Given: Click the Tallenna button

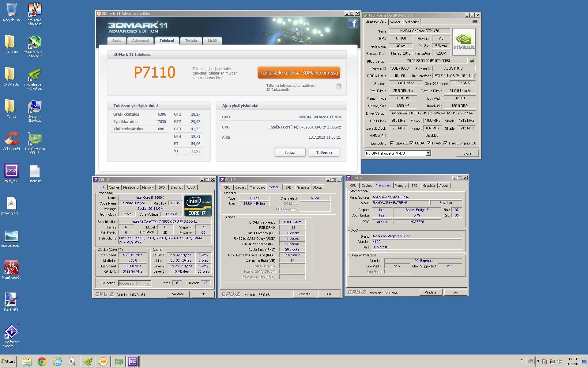Looking at the screenshot, I should (324, 152).
